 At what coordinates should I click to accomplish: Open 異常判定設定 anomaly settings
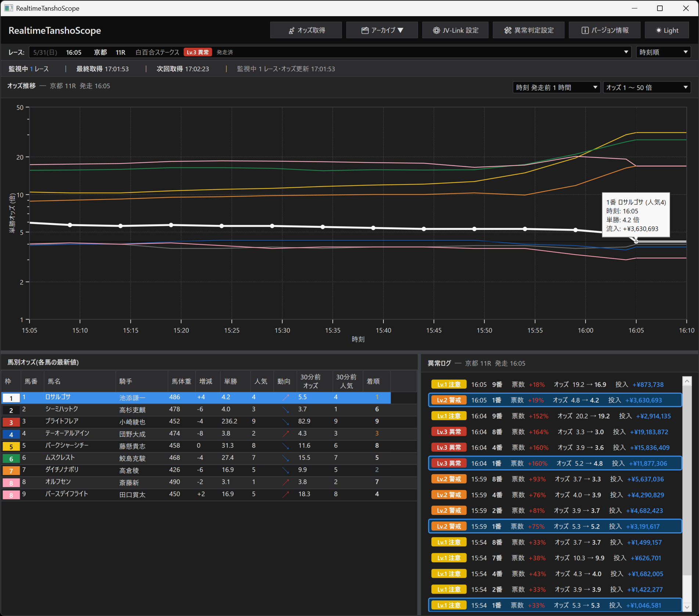pyautogui.click(x=529, y=30)
